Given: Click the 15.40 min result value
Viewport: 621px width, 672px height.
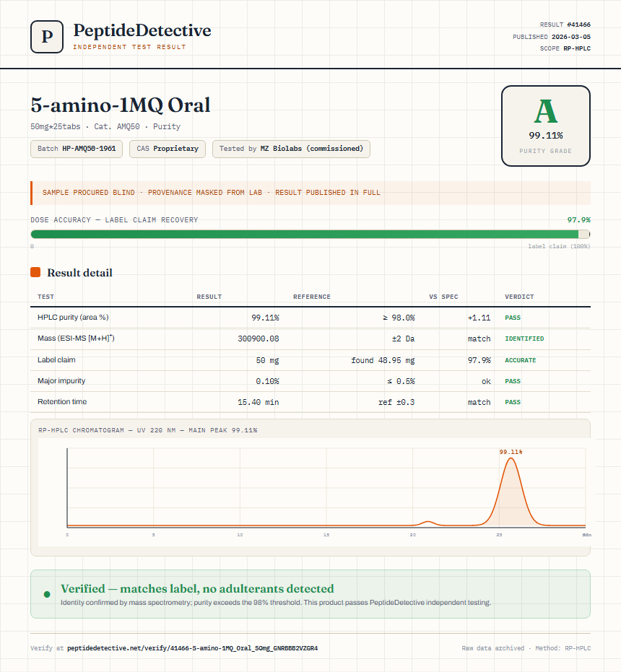Looking at the screenshot, I should (259, 402).
